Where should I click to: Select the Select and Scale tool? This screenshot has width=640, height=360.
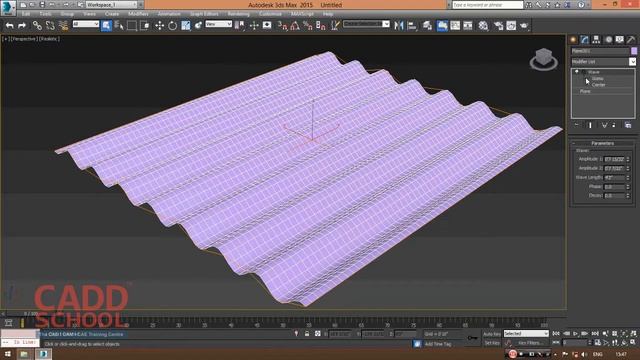186,25
